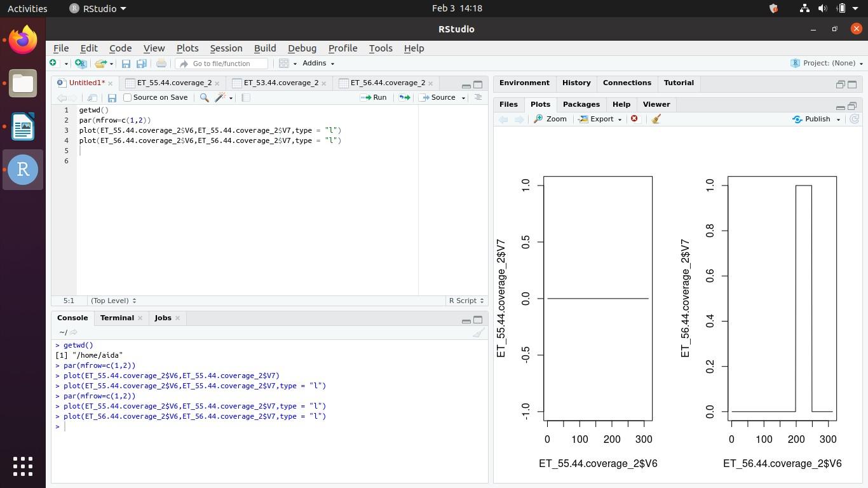Click the Project: (None) selector
The width and height of the screenshot is (868, 488).
coord(826,63)
